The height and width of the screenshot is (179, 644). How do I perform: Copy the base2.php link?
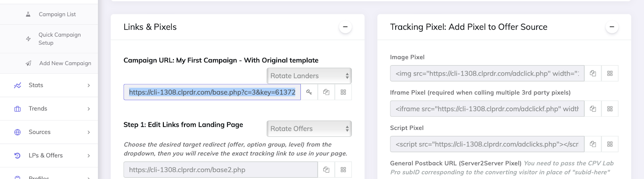click(x=326, y=170)
